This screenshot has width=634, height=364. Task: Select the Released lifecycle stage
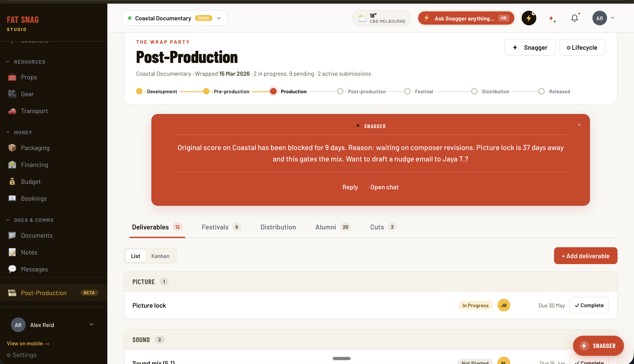[x=554, y=91]
